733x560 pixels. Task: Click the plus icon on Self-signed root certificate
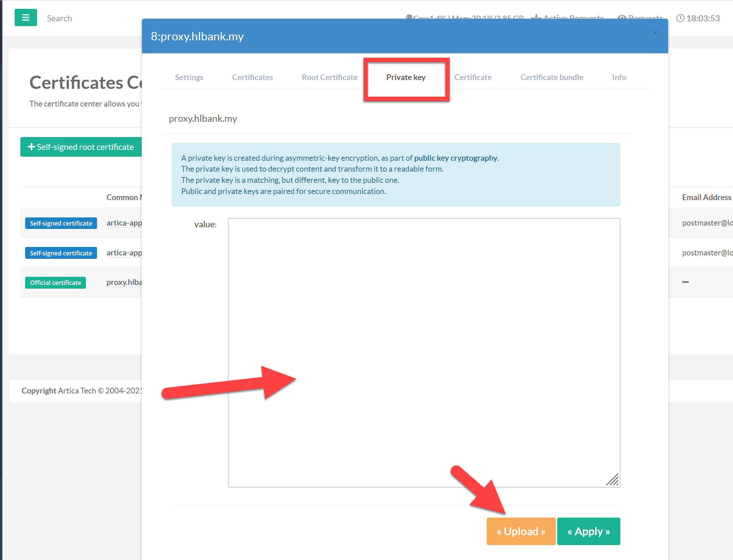[31, 147]
